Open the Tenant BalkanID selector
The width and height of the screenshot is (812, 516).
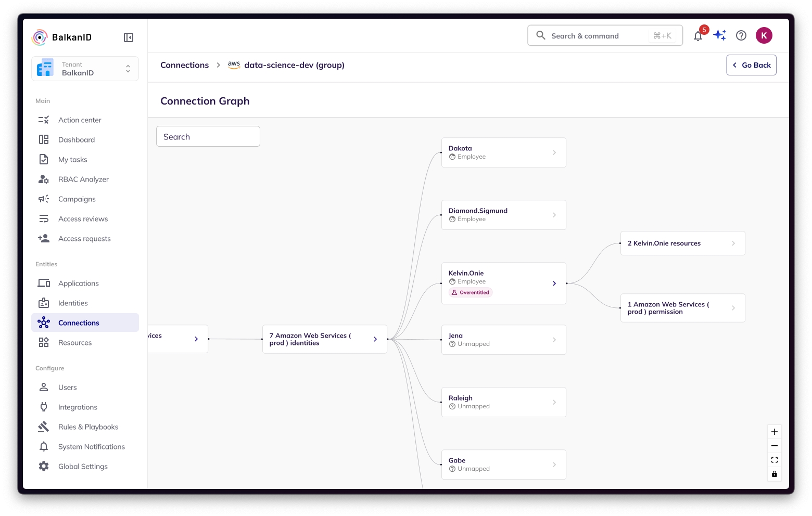point(85,69)
